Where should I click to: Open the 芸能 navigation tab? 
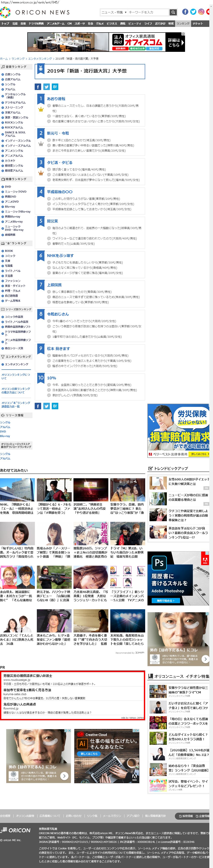tap(15, 24)
